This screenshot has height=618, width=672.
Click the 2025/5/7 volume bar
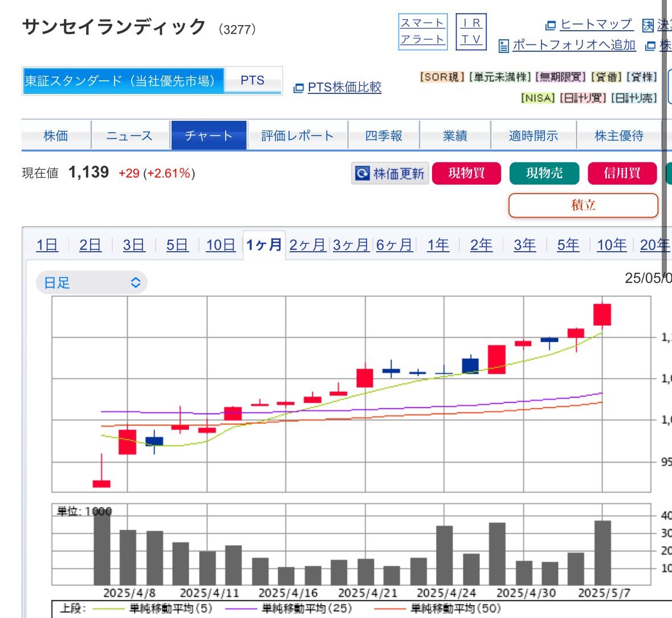pos(602,553)
